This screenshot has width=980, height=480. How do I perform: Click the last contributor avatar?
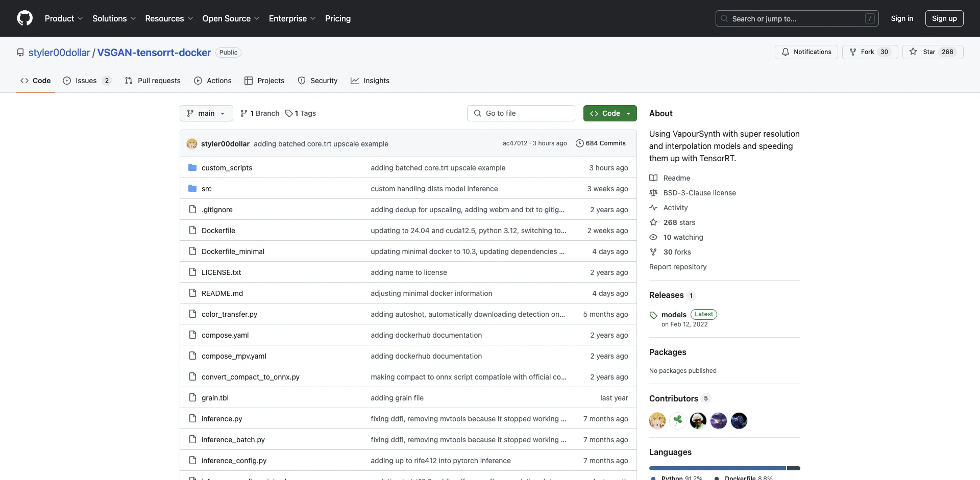[739, 421]
